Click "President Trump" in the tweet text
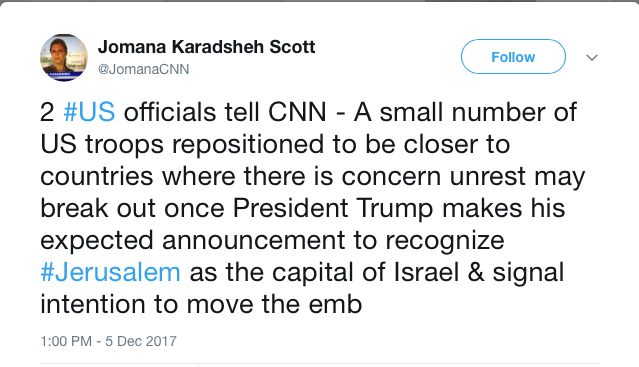Screen dimensions: 639x367 pyautogui.click(x=333, y=209)
